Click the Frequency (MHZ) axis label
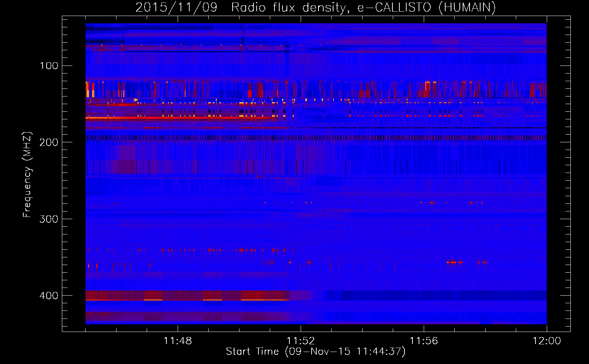Viewport: 589px width, 364px height. pyautogui.click(x=27, y=175)
